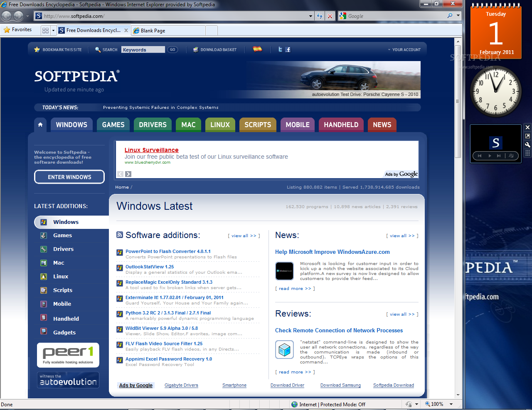Select Handheld in Latest Additions list
The width and height of the screenshot is (532, 410).
66,319
